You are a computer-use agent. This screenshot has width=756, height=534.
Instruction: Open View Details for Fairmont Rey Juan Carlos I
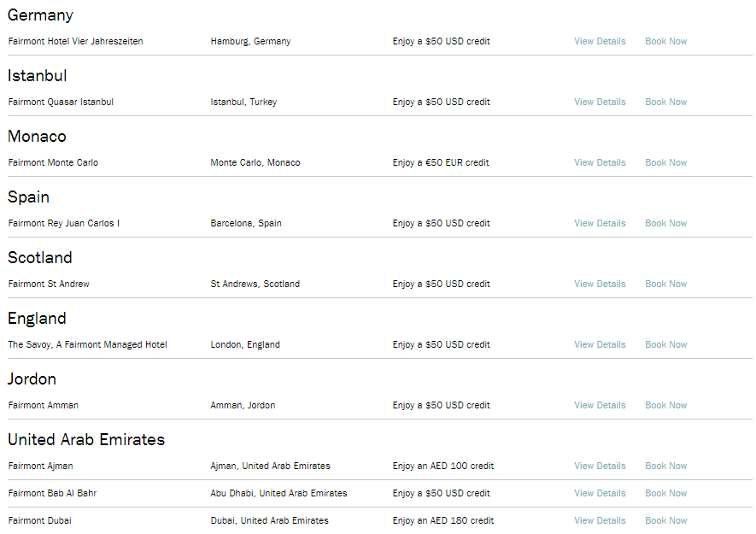point(600,223)
